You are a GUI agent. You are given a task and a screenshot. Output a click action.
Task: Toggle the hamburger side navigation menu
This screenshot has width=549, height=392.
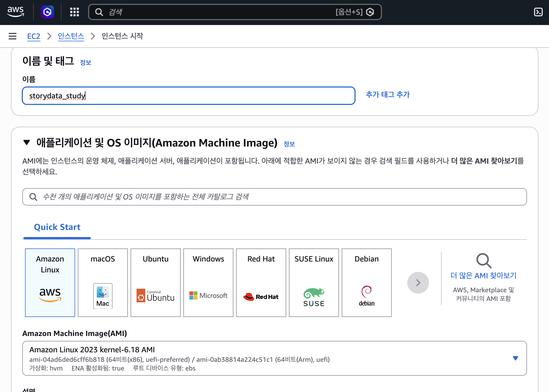[13, 36]
